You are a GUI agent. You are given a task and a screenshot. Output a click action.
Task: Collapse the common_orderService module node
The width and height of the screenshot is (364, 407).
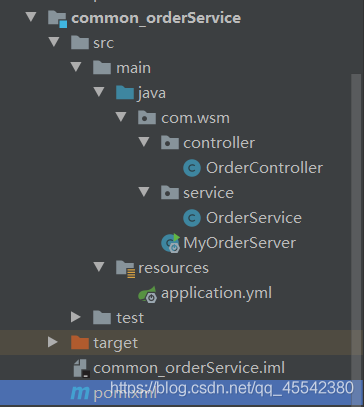pos(31,17)
